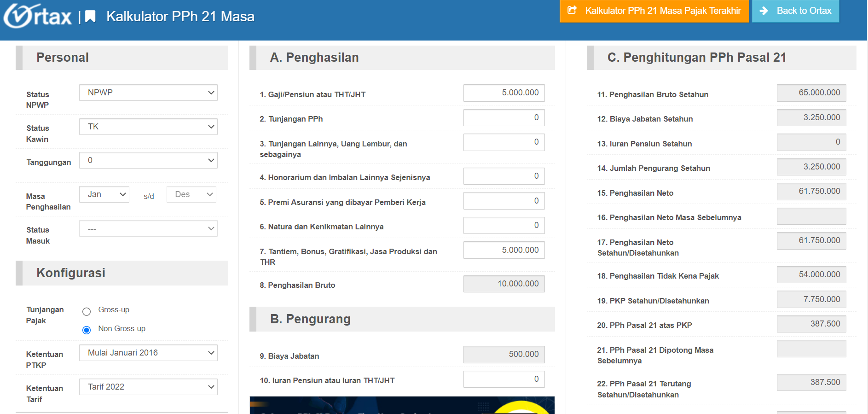868x414 pixels.
Task: Click the Natura dan Kenikmatan Lainnya field
Action: click(504, 225)
